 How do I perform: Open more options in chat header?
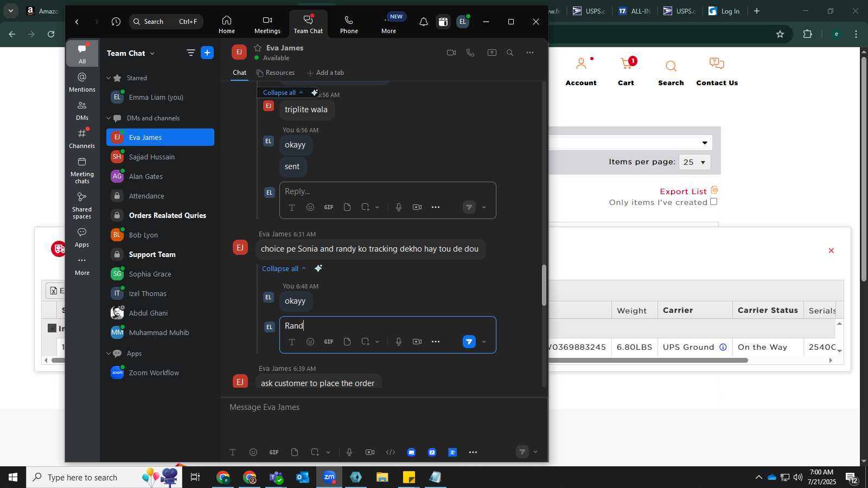(x=530, y=53)
